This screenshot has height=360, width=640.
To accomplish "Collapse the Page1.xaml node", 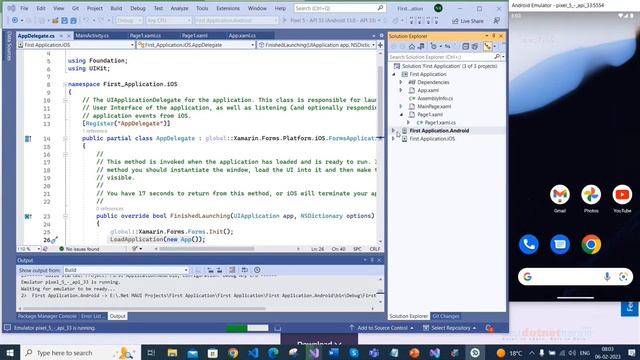I will (x=401, y=115).
